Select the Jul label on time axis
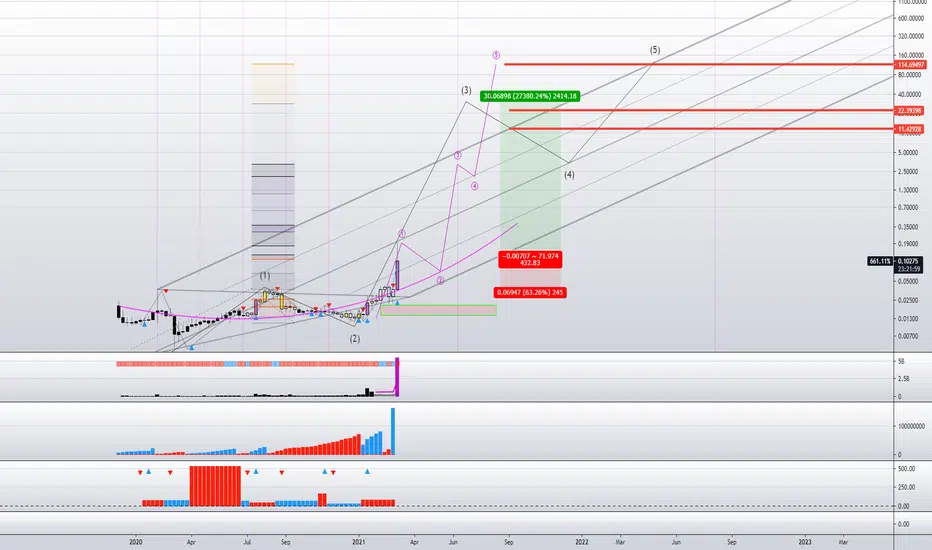932x550 pixels. 246,542
